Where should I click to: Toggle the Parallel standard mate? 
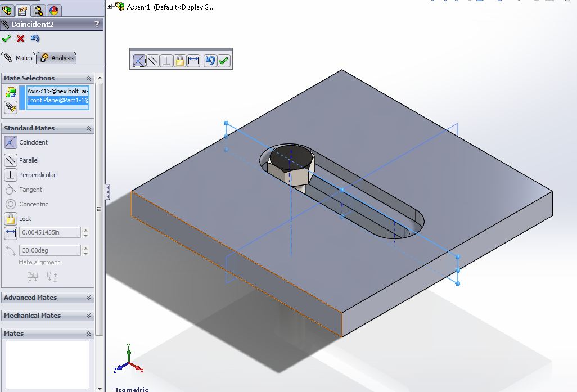pos(11,160)
